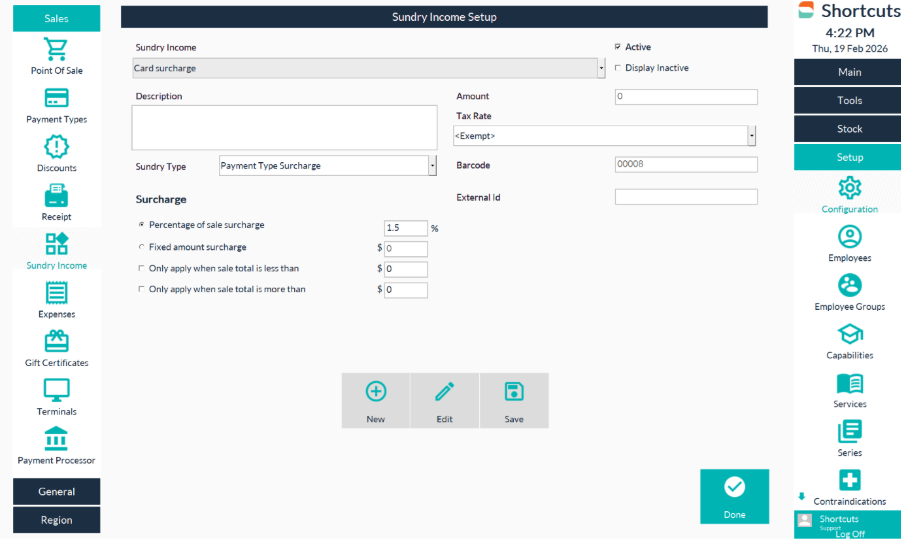Open Payment Types in sidebar
The width and height of the screenshot is (901, 540).
click(56, 99)
